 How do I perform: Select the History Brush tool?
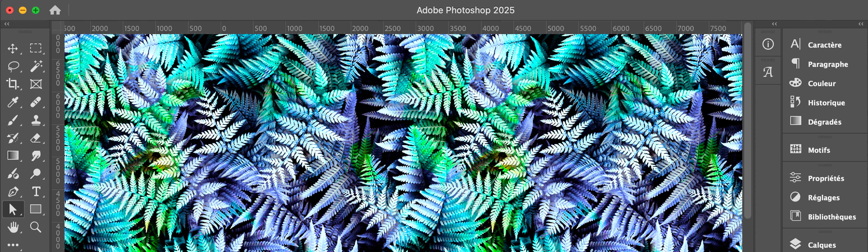pyautogui.click(x=13, y=138)
